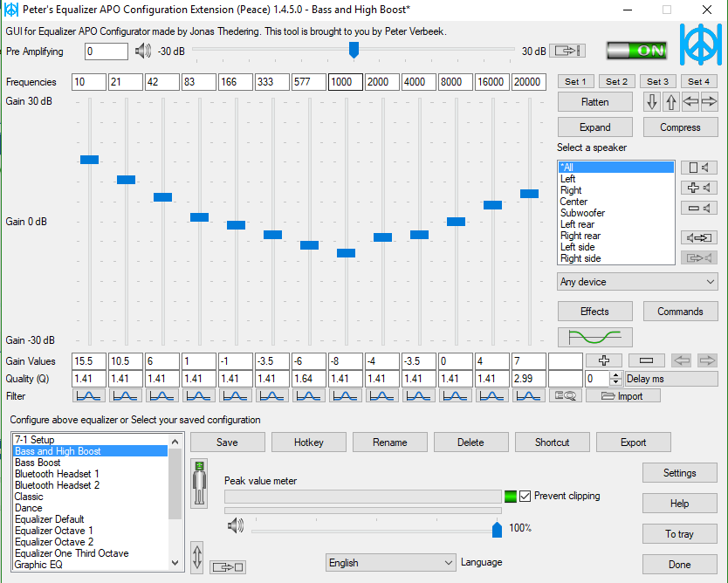This screenshot has height=583, width=728.
Task: Uncheck the Prevent clipping checkbox
Action: [525, 497]
